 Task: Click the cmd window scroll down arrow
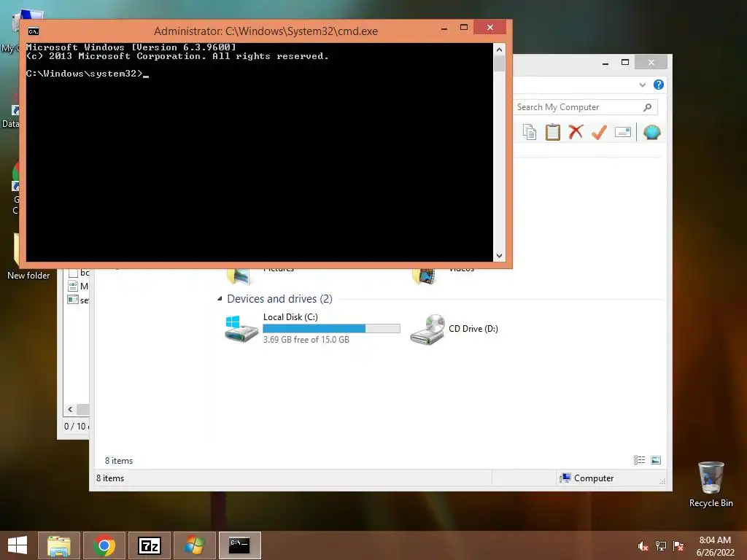coord(499,256)
